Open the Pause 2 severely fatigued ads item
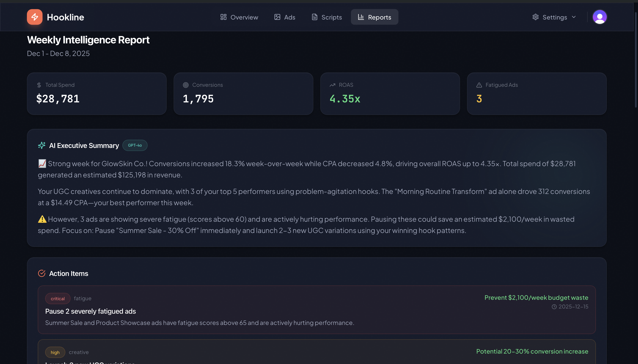 coord(90,311)
